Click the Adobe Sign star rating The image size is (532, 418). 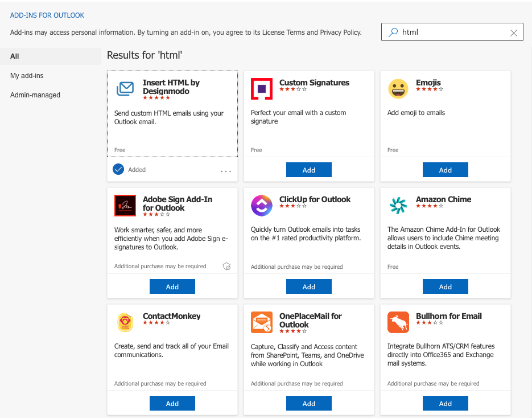(156, 215)
